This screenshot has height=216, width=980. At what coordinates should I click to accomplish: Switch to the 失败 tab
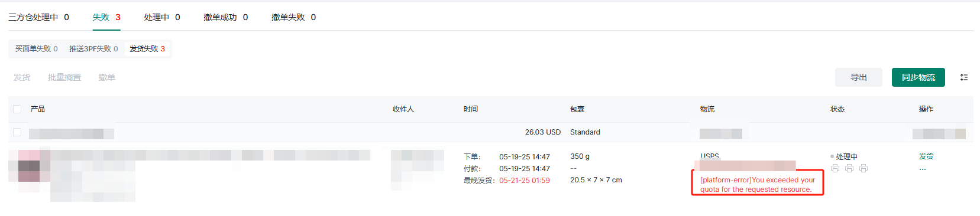click(106, 17)
